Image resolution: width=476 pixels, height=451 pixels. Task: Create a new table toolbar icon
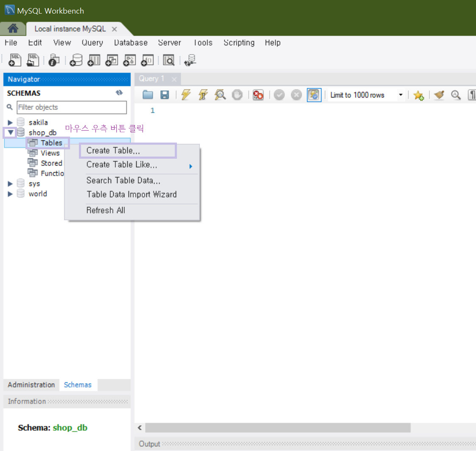click(94, 60)
